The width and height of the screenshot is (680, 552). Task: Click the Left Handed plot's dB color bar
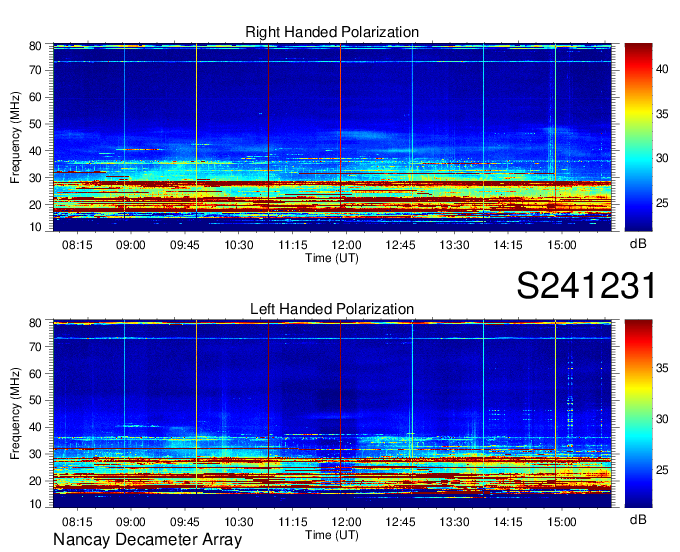[638, 414]
